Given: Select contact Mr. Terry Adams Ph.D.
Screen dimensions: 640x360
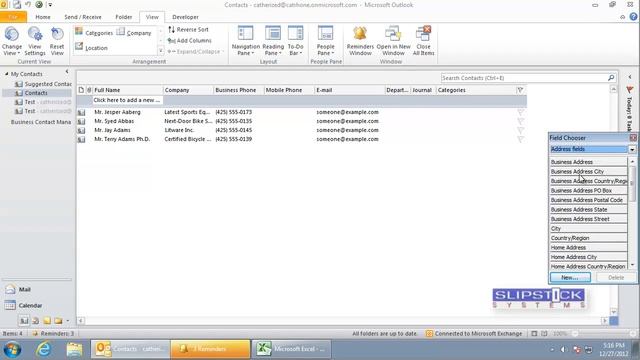Looking at the screenshot, I should pos(122,139).
